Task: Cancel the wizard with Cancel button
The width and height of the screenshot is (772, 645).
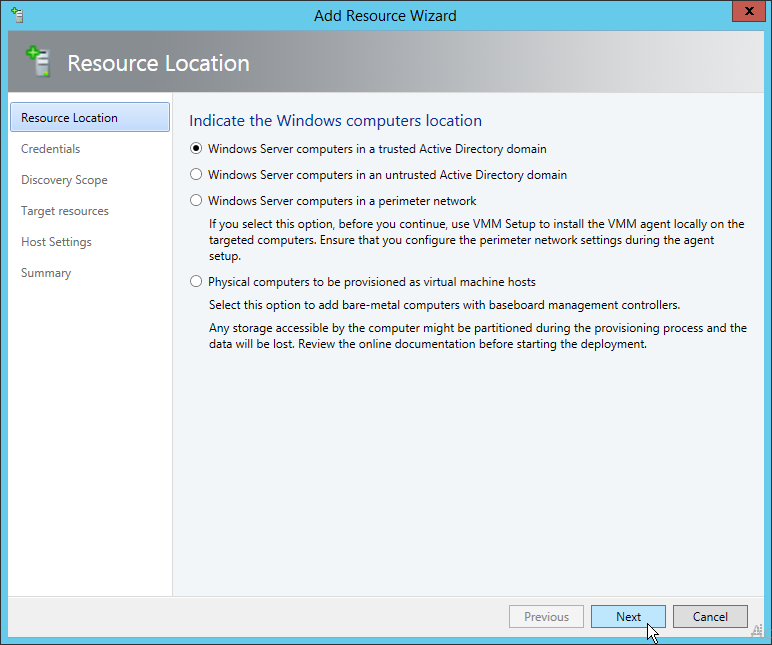Action: (x=710, y=617)
